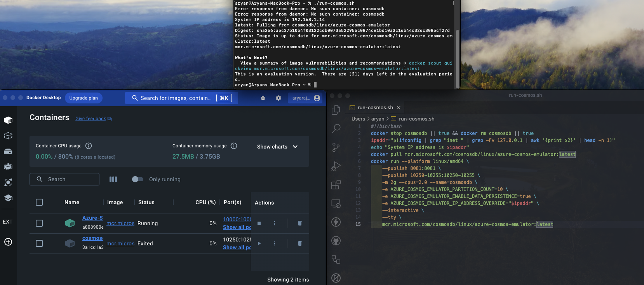Open Volumes view in Docker sidebar

point(8,151)
